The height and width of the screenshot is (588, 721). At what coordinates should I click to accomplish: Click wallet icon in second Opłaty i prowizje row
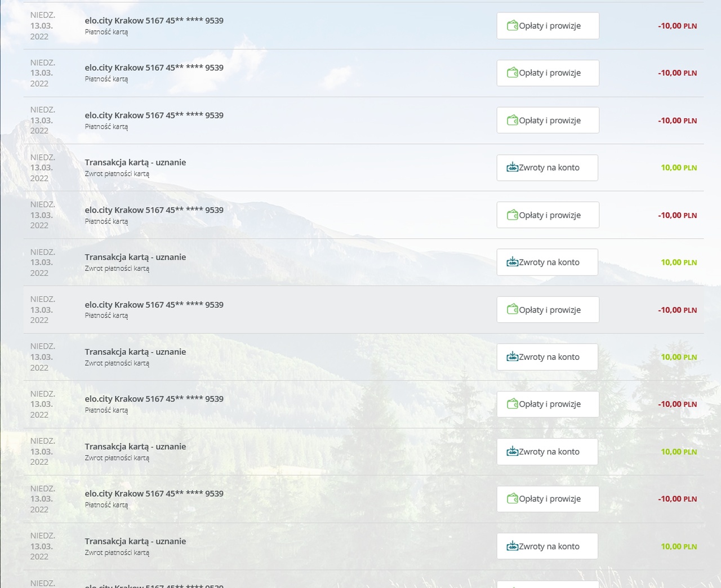[x=512, y=73]
